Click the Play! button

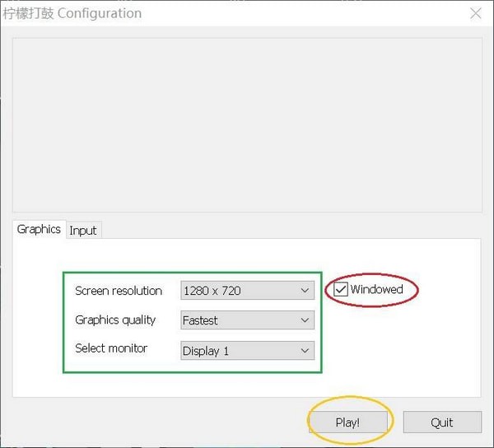347,422
